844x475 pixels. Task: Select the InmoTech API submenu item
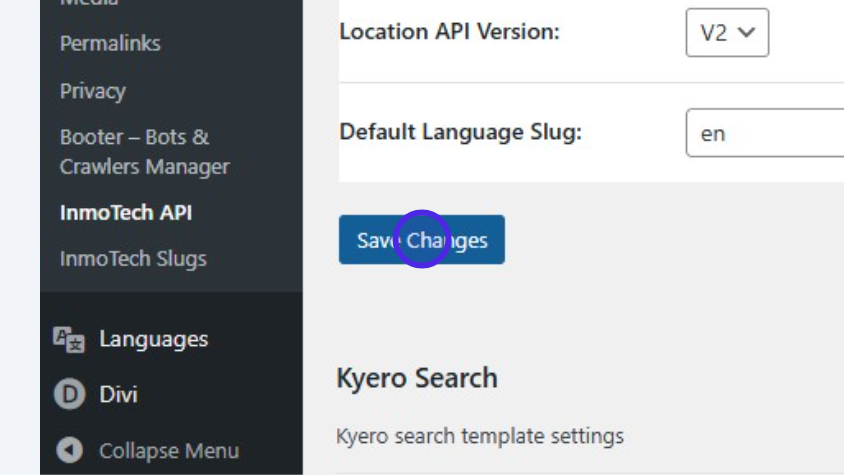[126, 212]
